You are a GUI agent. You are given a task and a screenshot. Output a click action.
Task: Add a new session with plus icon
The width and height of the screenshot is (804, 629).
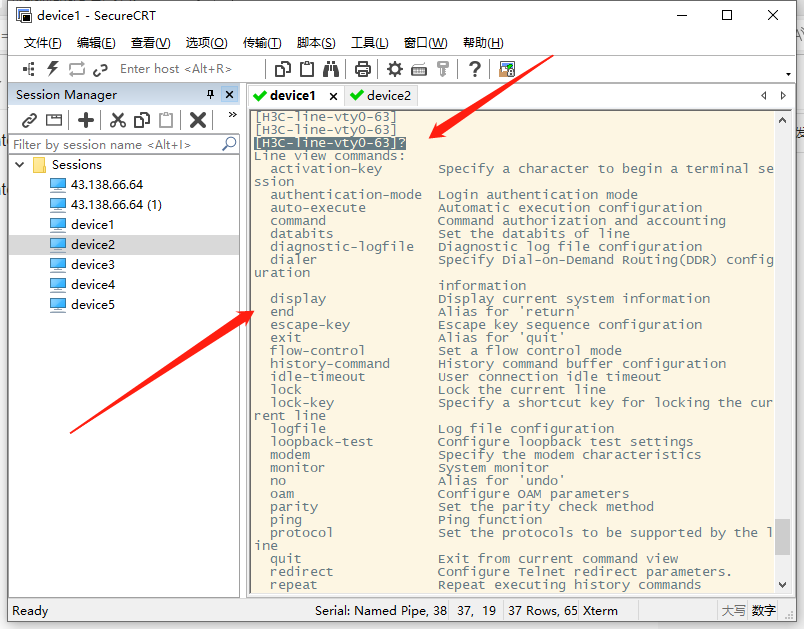[x=86, y=120]
